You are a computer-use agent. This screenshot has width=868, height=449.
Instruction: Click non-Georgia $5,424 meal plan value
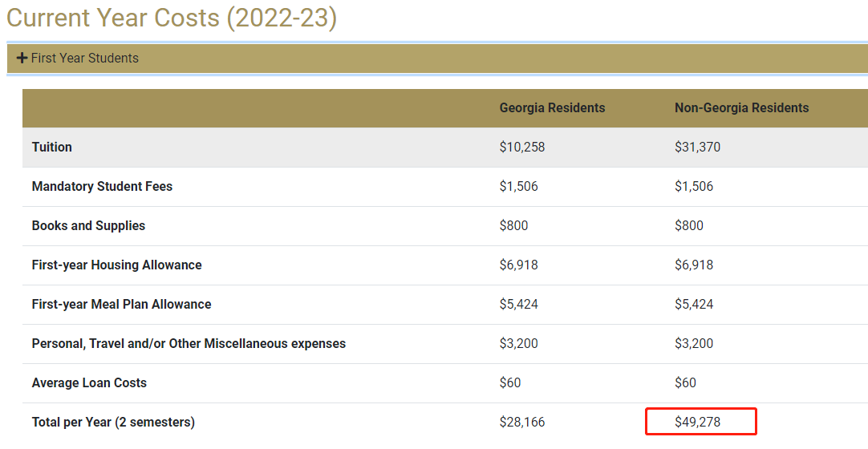click(x=694, y=304)
